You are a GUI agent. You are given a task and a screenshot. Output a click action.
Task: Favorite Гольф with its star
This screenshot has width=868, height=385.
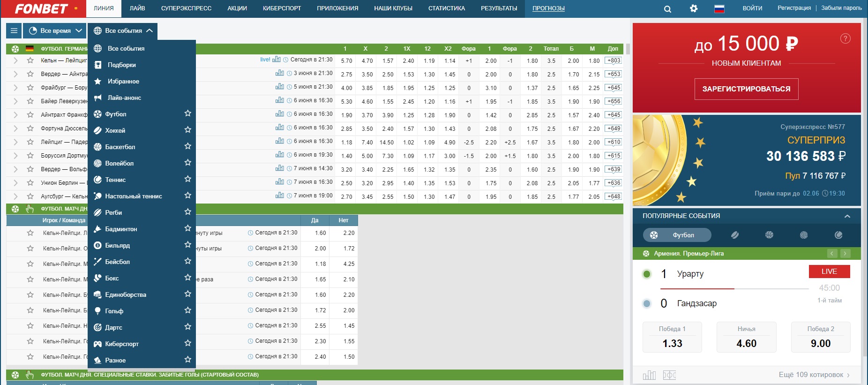pos(188,310)
